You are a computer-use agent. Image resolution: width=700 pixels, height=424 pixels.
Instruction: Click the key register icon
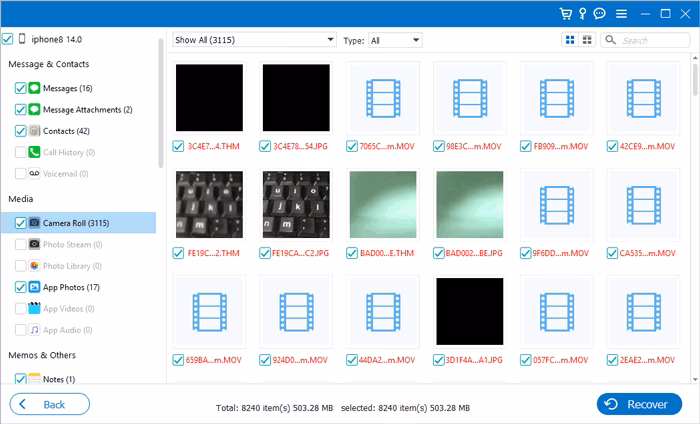point(583,13)
